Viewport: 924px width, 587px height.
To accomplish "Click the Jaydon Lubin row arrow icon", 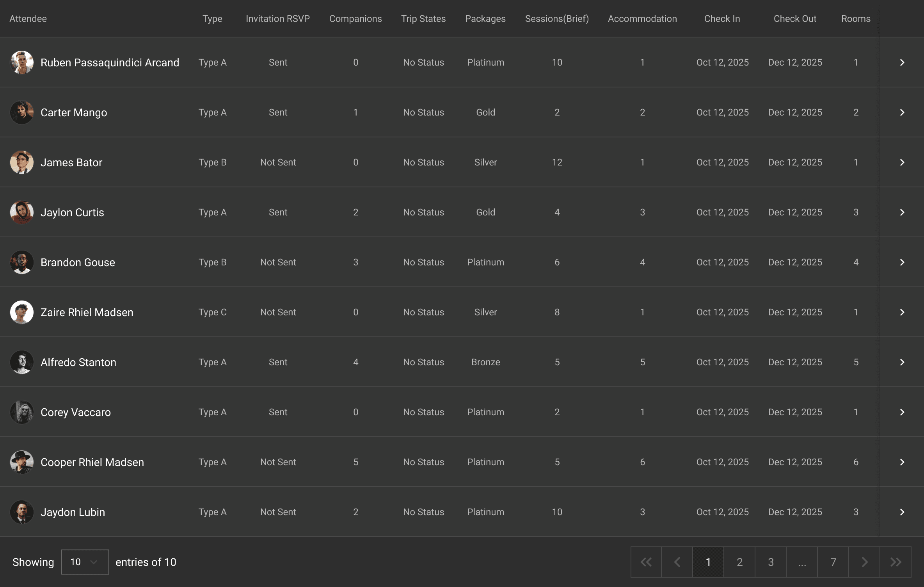I will click(902, 512).
